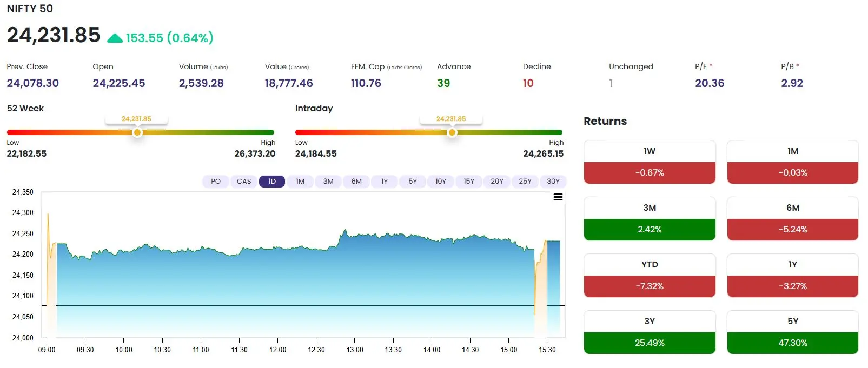
Task: Click the Intraday range slider marker
Action: 452,132
